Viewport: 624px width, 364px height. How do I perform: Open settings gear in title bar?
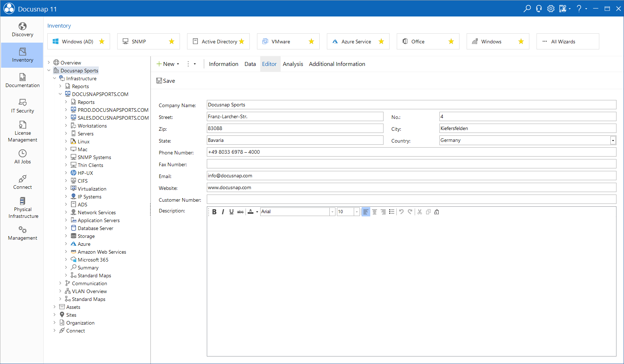551,9
